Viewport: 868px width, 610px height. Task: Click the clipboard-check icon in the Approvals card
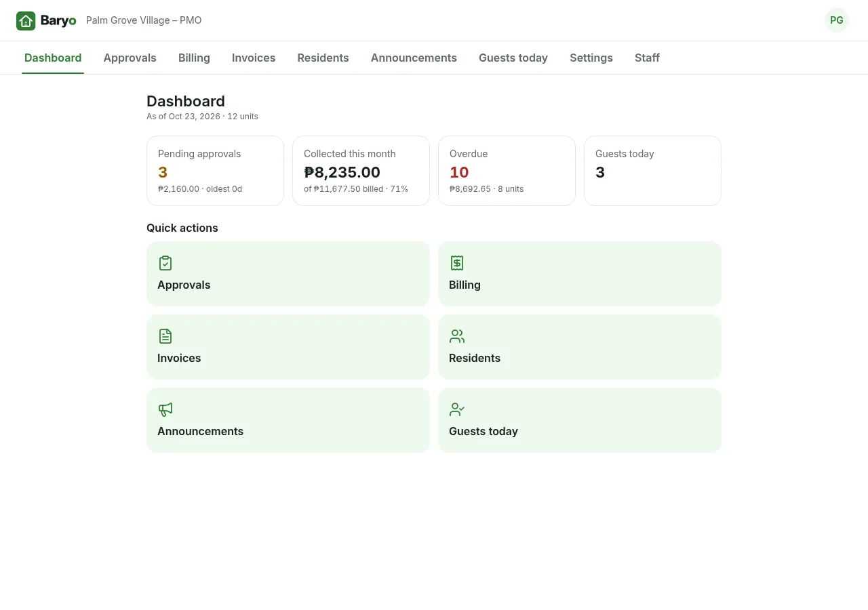(x=165, y=263)
